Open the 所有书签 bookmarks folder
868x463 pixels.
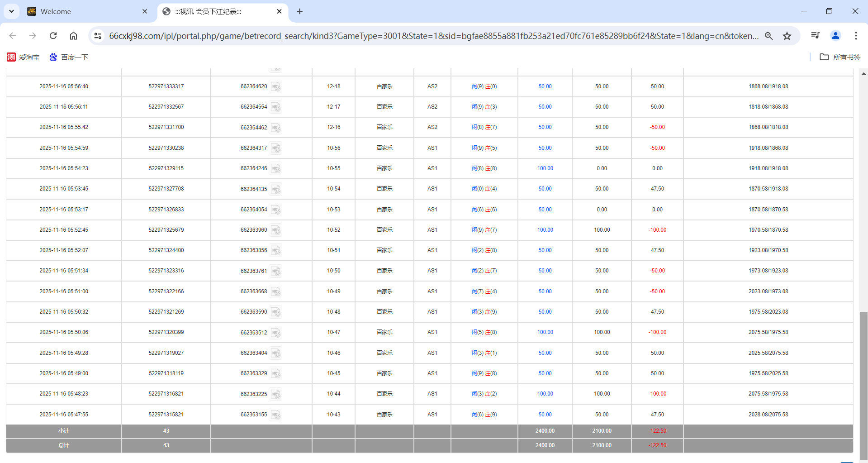(840, 57)
